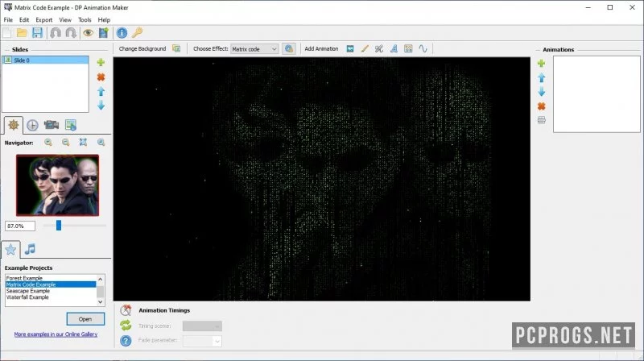This screenshot has width=644, height=361.
Task: Click the Undo arrow icon
Action: pyautogui.click(x=56, y=33)
